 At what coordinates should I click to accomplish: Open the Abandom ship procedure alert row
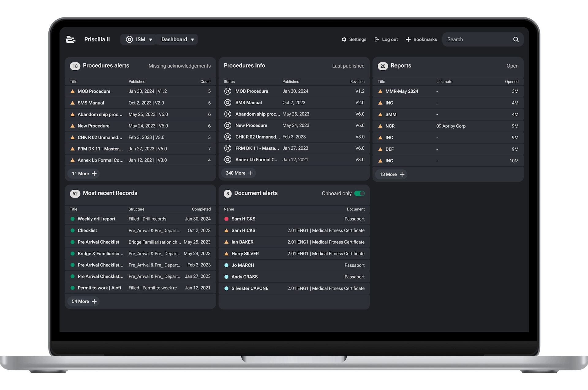pyautogui.click(x=100, y=114)
